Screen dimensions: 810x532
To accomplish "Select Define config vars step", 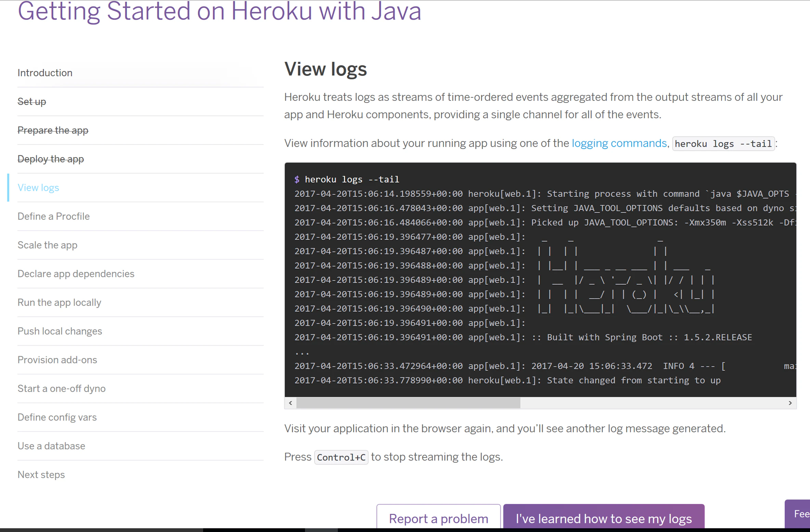I will pyautogui.click(x=57, y=417).
